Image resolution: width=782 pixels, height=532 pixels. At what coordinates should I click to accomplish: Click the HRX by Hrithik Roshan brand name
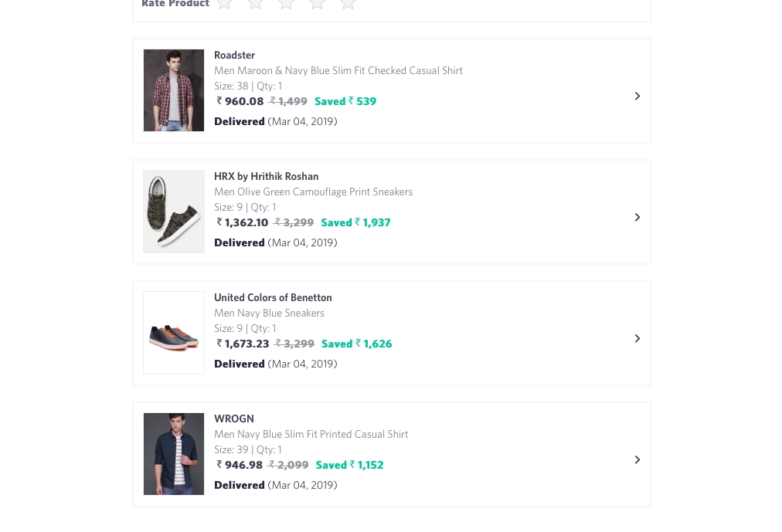pos(266,176)
